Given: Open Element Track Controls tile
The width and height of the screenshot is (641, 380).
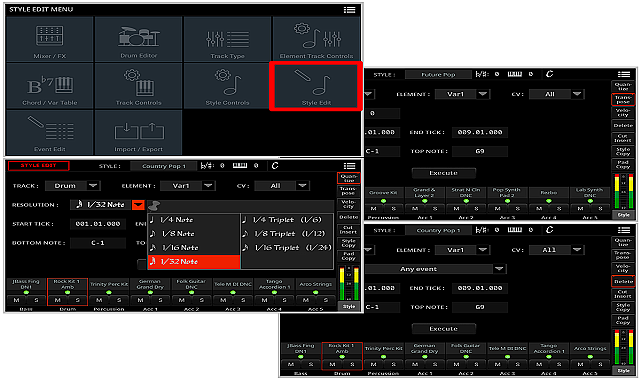Looking at the screenshot, I should 316,40.
